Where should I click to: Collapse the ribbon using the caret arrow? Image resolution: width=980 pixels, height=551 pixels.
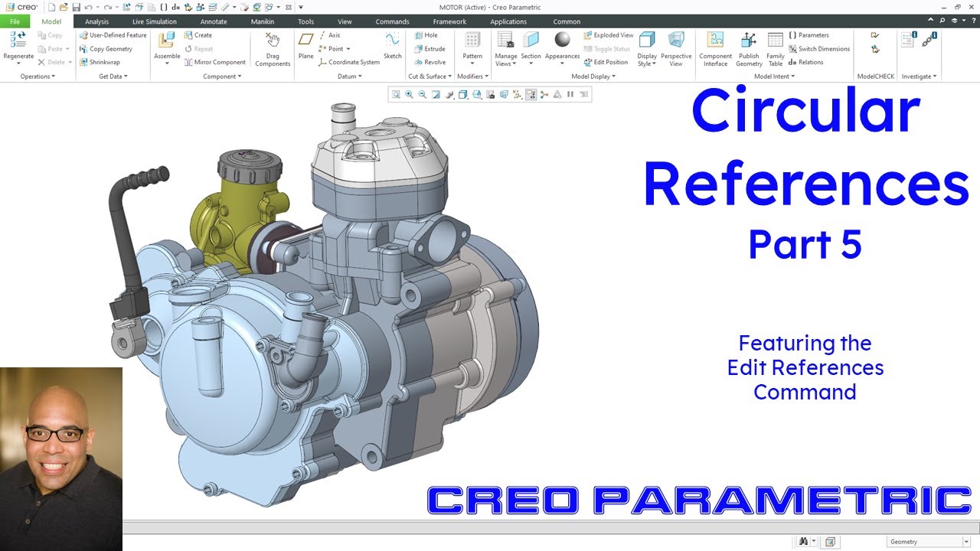click(931, 21)
